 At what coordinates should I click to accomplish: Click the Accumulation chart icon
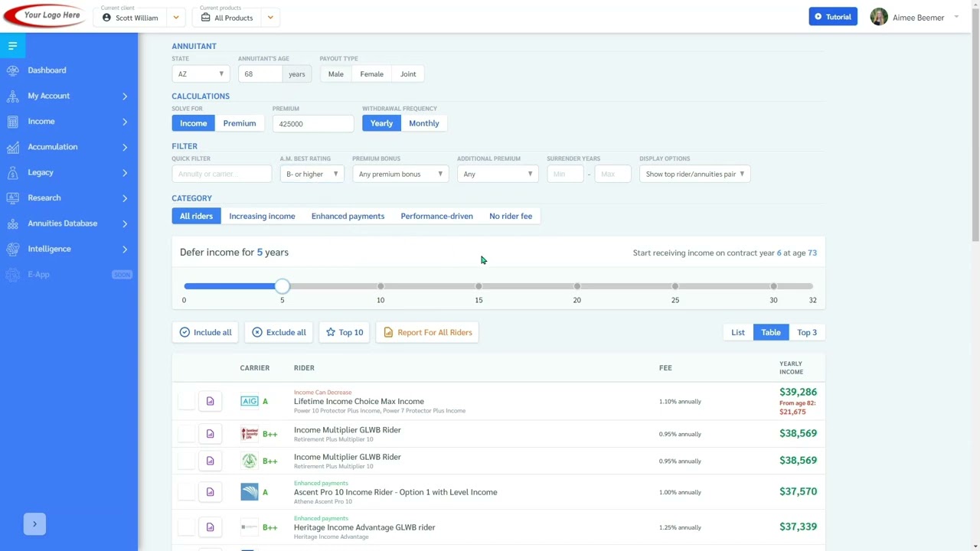coord(12,147)
